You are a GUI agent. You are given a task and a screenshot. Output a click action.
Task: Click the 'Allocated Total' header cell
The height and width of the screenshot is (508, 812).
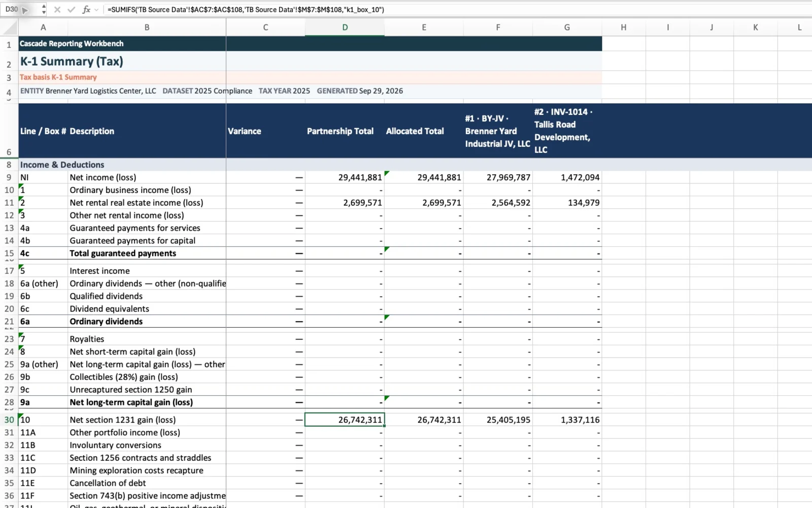[424, 131]
